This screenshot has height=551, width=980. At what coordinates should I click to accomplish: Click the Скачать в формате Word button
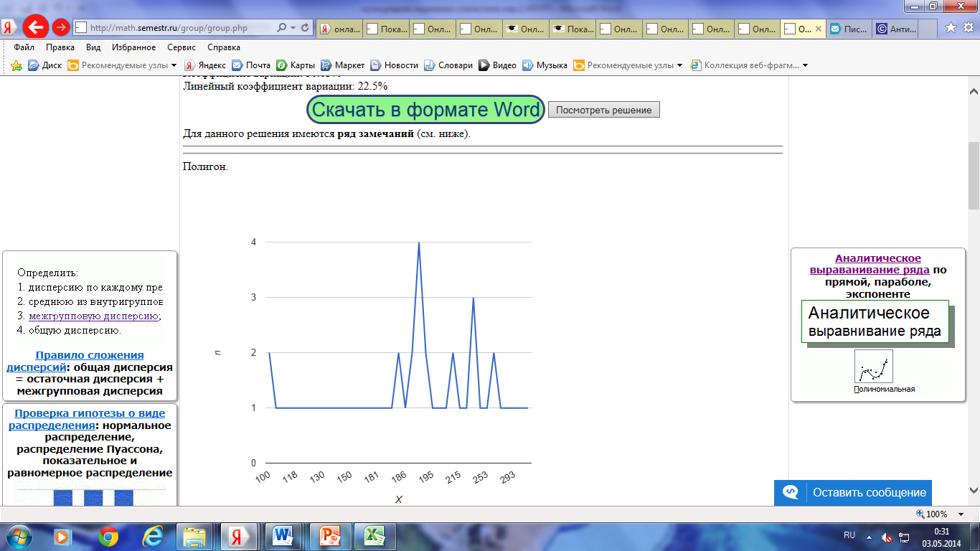(426, 110)
